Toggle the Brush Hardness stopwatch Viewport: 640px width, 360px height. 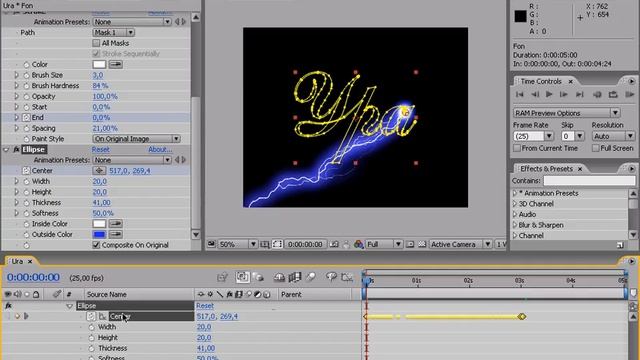point(27,86)
